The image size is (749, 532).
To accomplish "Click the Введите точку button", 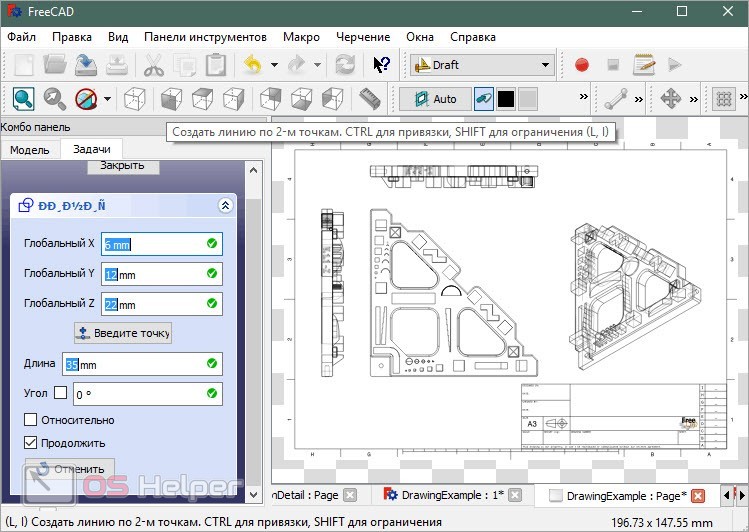I will [x=123, y=333].
